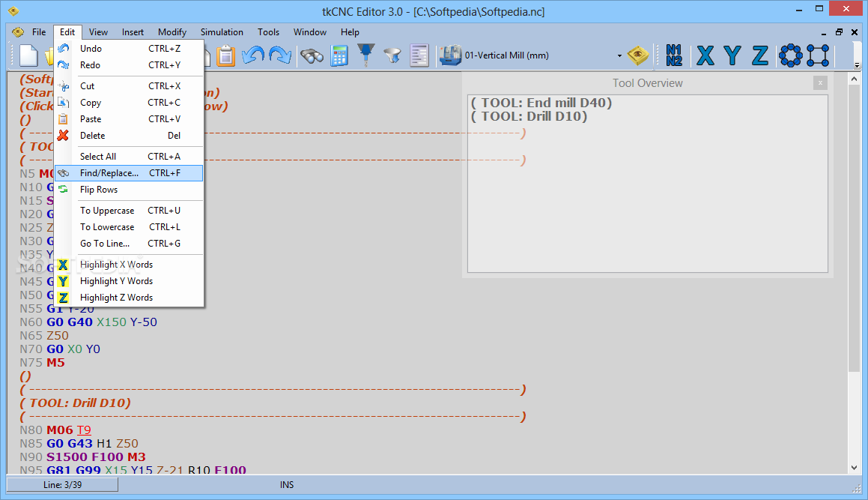The width and height of the screenshot is (868, 500).
Task: Choose Flip Rows from Edit menu
Action: (x=129, y=190)
